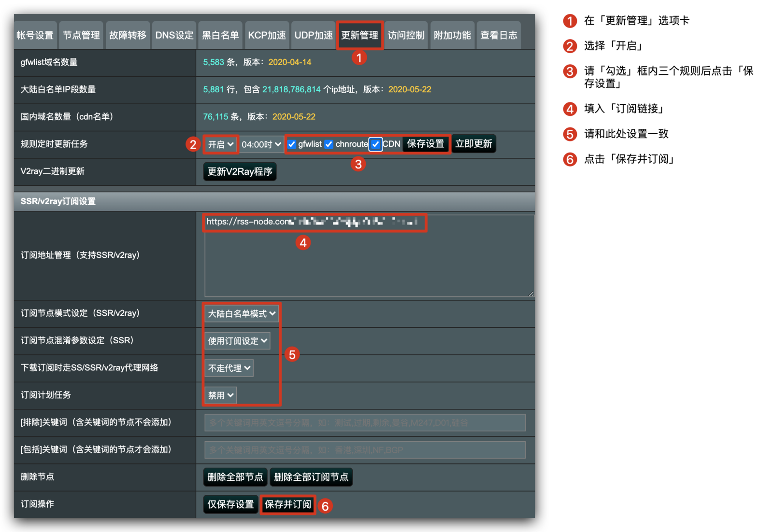Image resolution: width=773 pixels, height=532 pixels.
Task: Open the DNS设定 tab
Action: tap(174, 35)
